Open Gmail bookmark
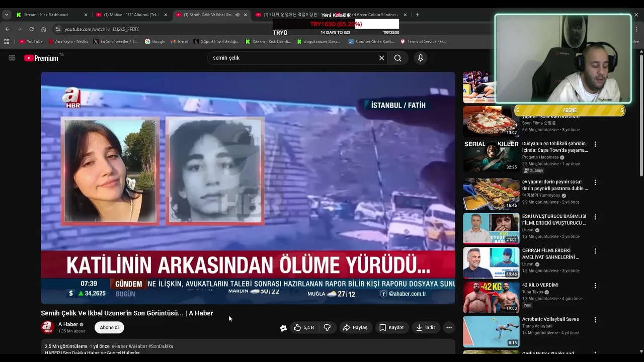This screenshot has width=644, height=362. point(179,41)
